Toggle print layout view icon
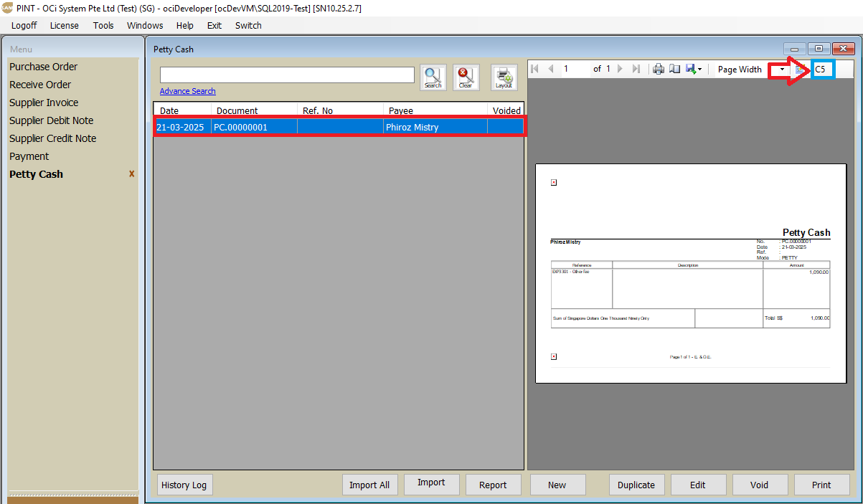 (674, 70)
